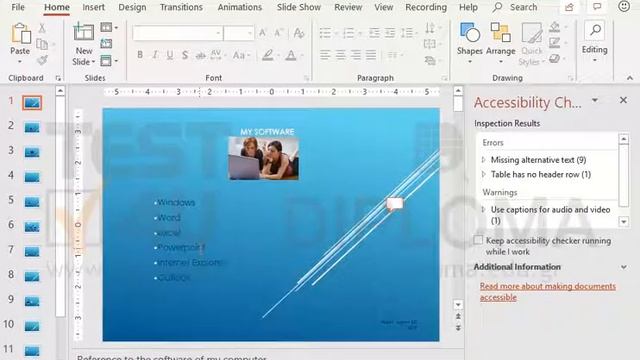Click the text Highlight Color swatch
The image size is (640, 360).
coord(268,55)
